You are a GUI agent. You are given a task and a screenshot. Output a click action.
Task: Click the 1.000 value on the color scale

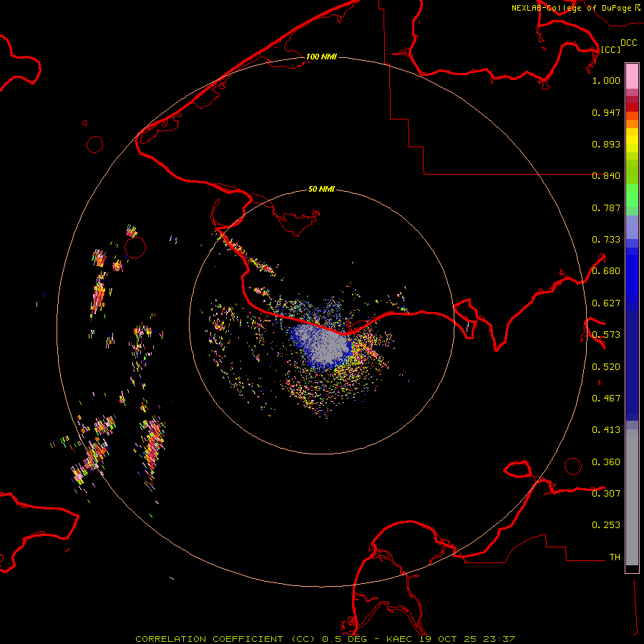pos(606,81)
